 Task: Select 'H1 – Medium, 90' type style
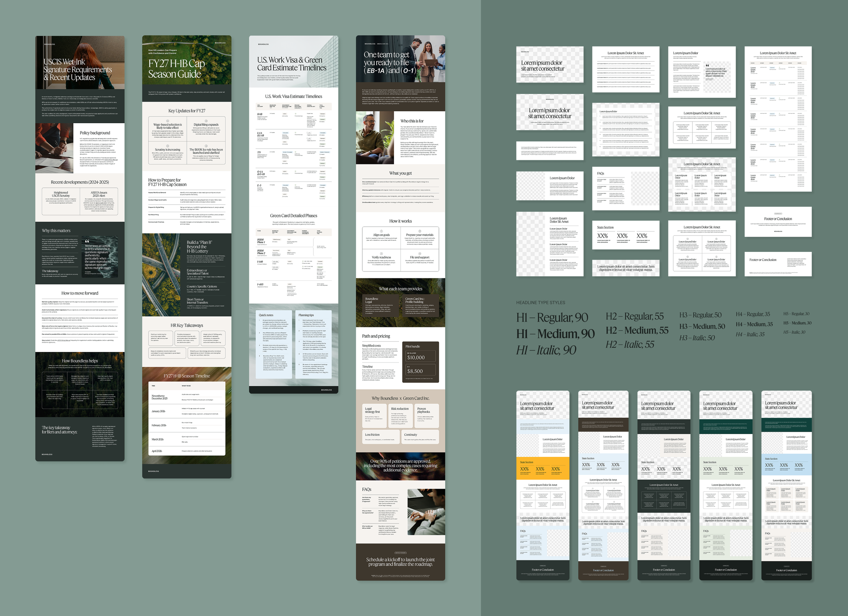click(555, 333)
